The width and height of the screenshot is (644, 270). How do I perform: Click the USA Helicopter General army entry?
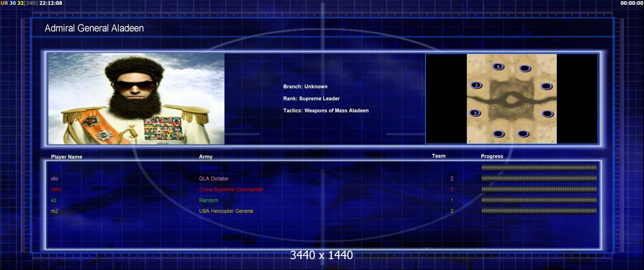pos(226,211)
